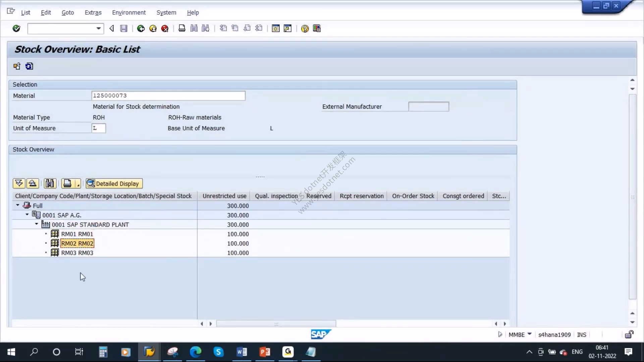Expand the status bar arrow left of MMBE
Screen dimensions: 644x362
point(500,334)
